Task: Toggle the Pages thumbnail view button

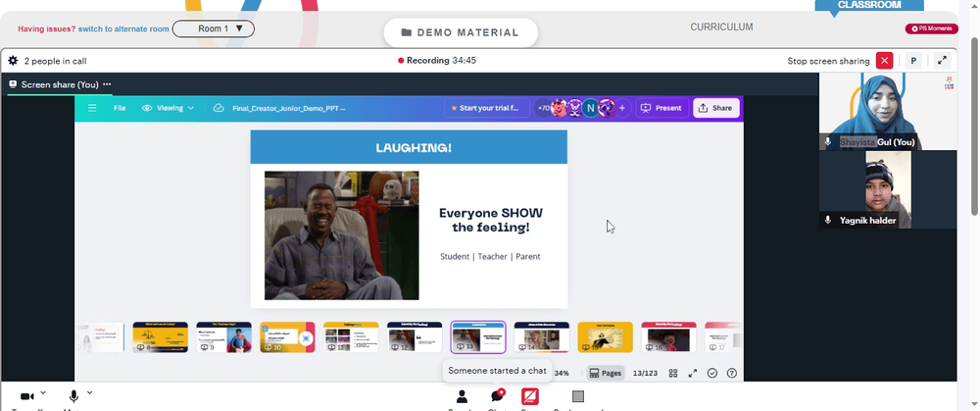Action: point(606,373)
